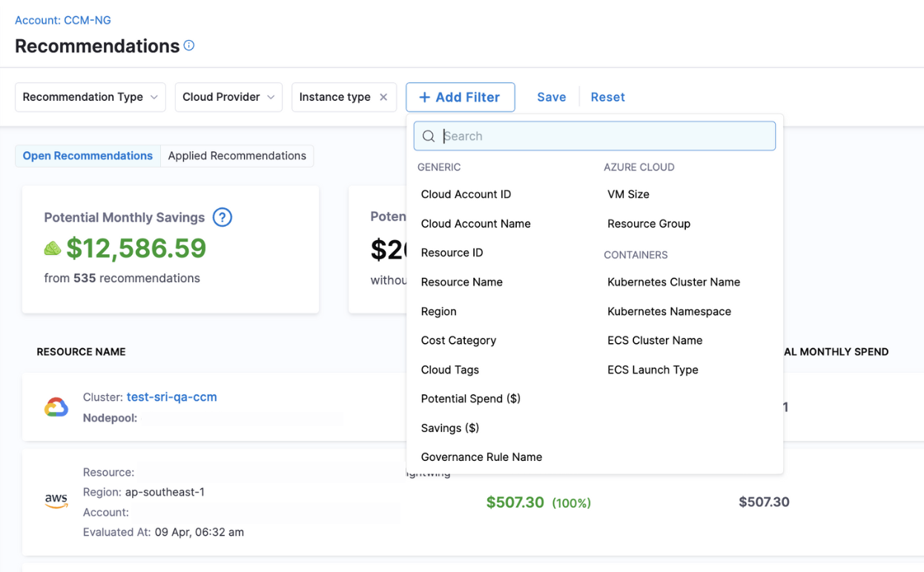Pick the VM Size filter option
The image size is (924, 572).
(x=628, y=194)
